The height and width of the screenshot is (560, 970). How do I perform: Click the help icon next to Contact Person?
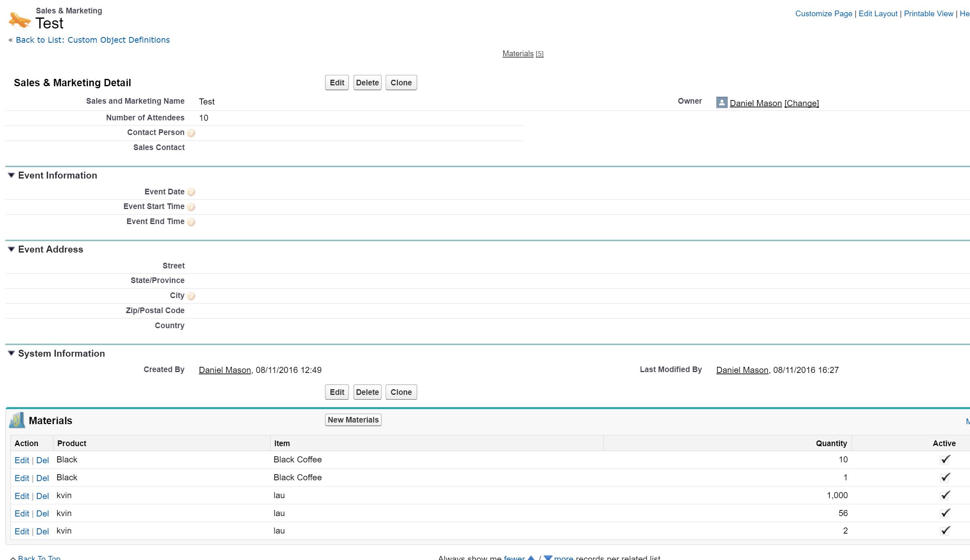click(191, 133)
